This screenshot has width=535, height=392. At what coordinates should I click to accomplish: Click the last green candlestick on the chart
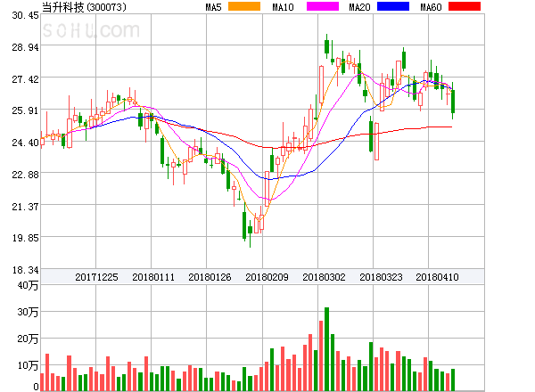tap(453, 102)
